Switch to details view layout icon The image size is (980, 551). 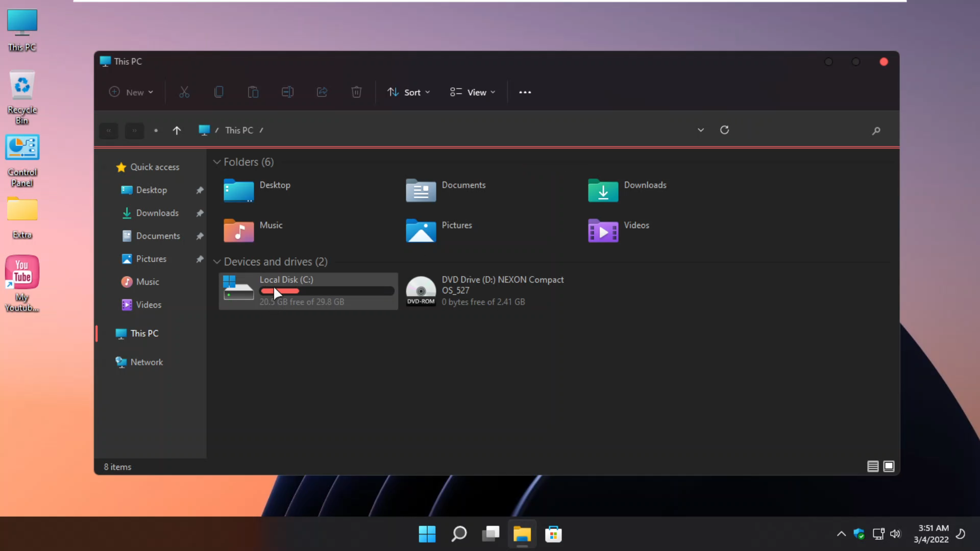873,466
